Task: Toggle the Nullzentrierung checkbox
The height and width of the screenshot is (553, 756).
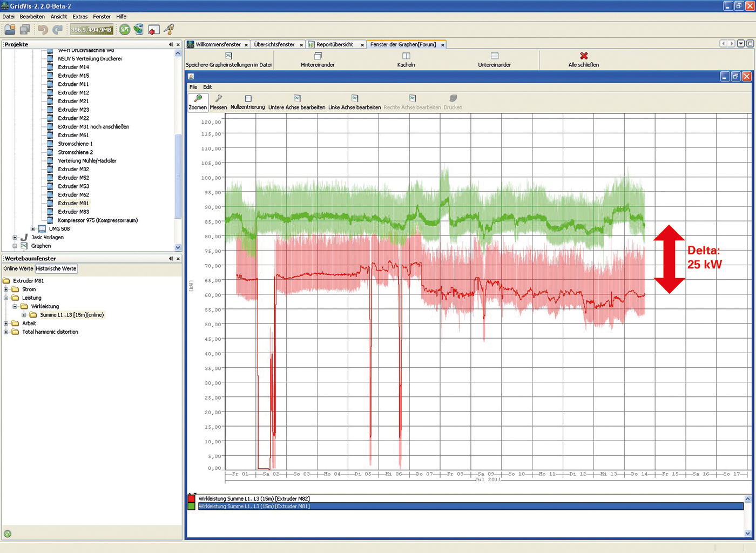Action: tap(248, 99)
